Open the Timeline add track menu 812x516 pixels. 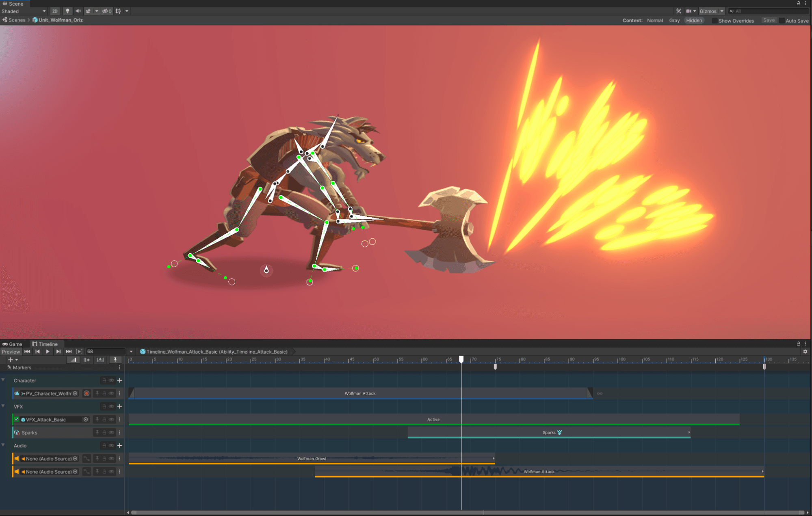tap(13, 360)
